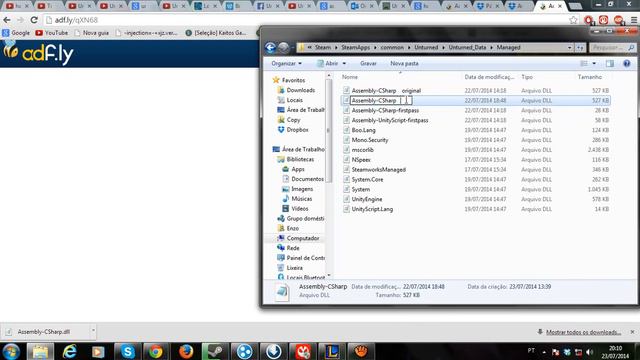The image size is (640, 360).
Task: Click the Chrome back arrow
Action: [7, 20]
